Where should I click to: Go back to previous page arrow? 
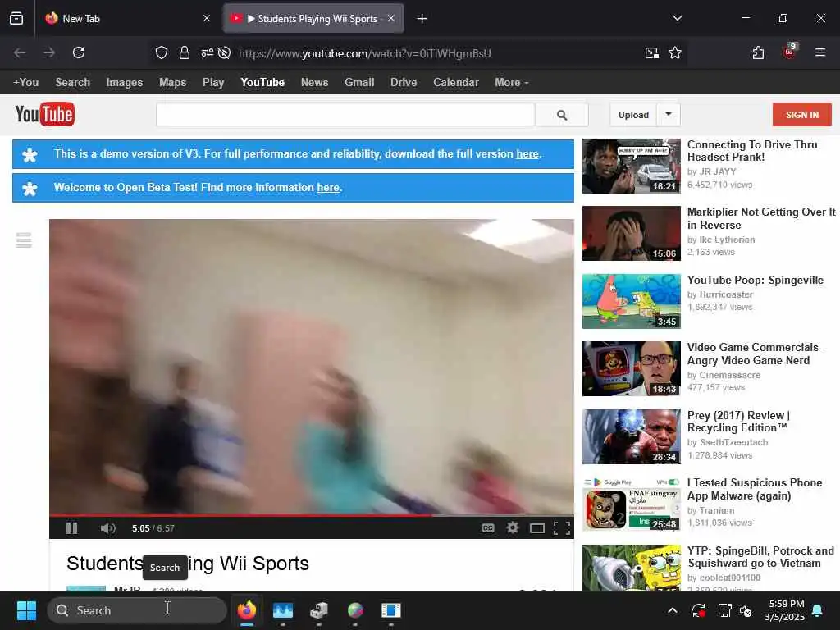20,52
